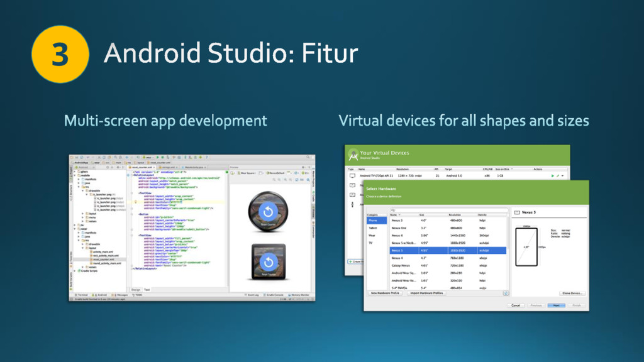
Task: Select the Android TV (720p) API 21 row
Action: click(457, 176)
